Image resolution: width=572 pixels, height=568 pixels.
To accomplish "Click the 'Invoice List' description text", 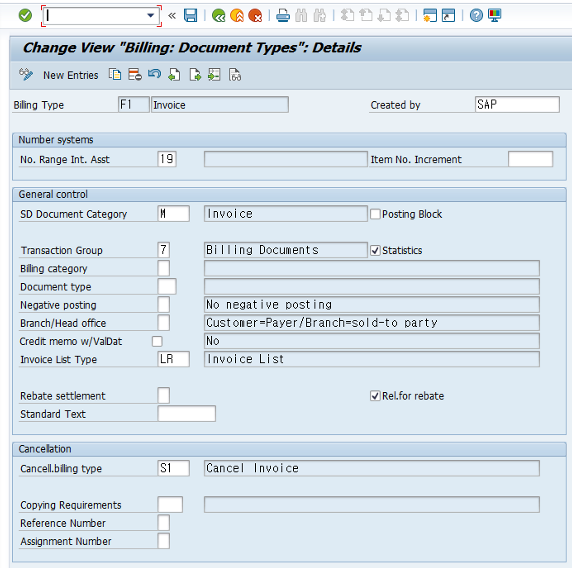I will click(x=246, y=359).
